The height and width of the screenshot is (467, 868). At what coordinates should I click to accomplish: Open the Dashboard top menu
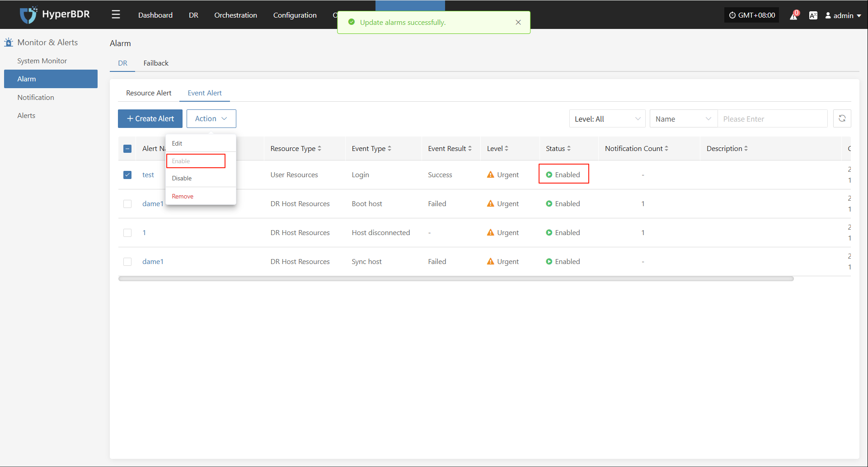155,15
